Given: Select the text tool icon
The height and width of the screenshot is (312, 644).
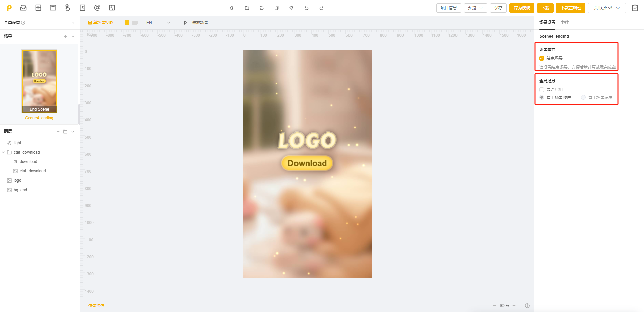Looking at the screenshot, I should 53,8.
